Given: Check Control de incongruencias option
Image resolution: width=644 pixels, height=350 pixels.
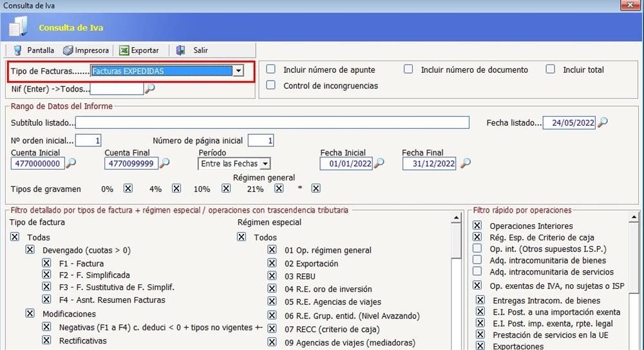Looking at the screenshot, I should [x=271, y=85].
